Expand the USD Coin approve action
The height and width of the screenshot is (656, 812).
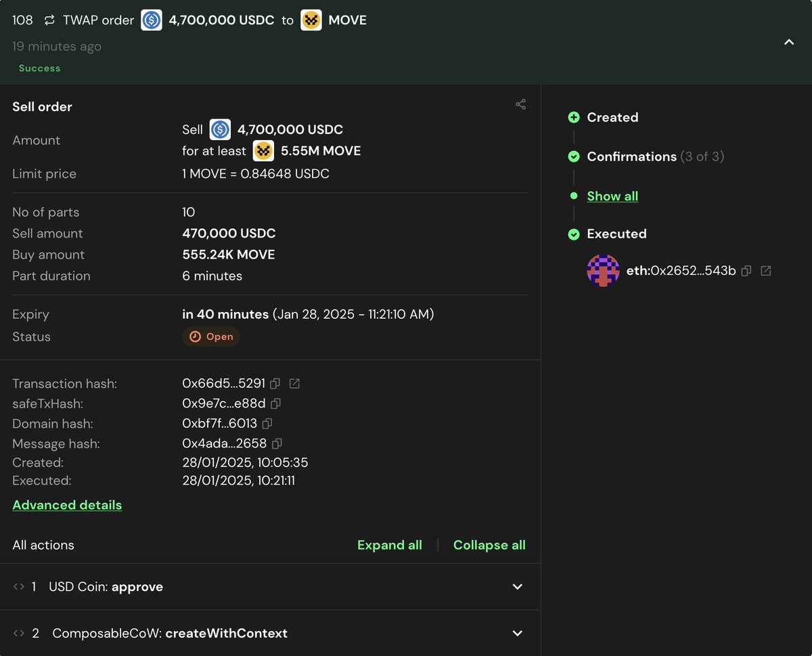518,587
